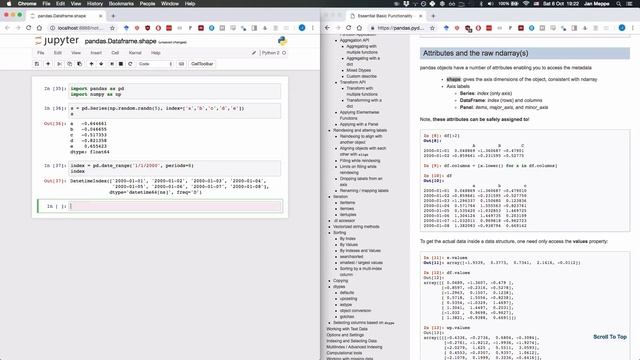Move the selected cell down
Screen dimensions: 640x360
[x=101, y=64]
